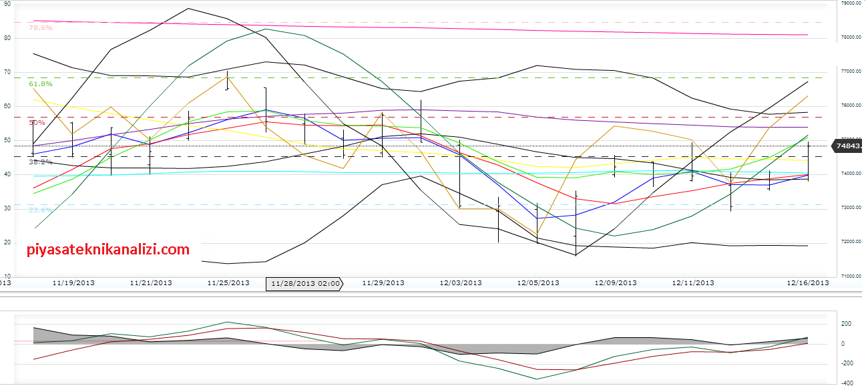868x388 pixels.
Task: Select the 90 value on left scale
Action: point(7,4)
